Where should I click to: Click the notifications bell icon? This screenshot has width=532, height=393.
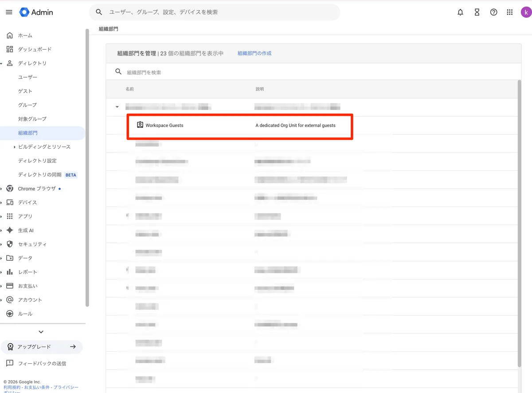tap(460, 12)
